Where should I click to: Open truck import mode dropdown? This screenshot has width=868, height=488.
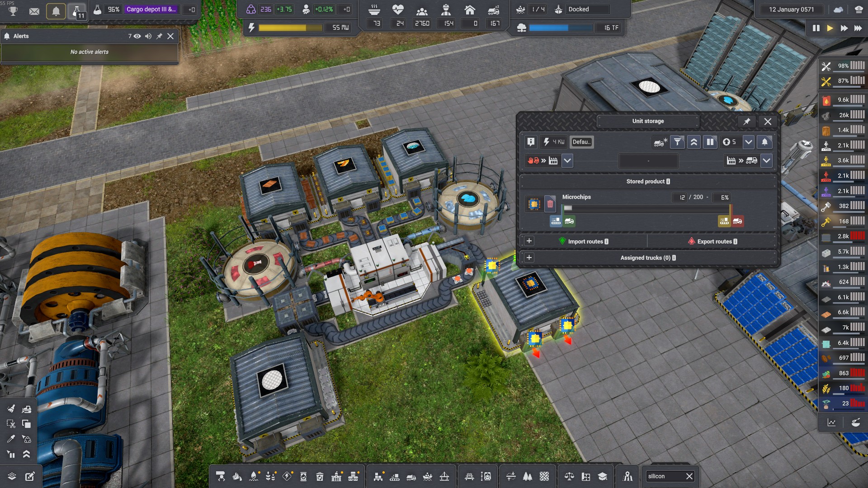(567, 160)
